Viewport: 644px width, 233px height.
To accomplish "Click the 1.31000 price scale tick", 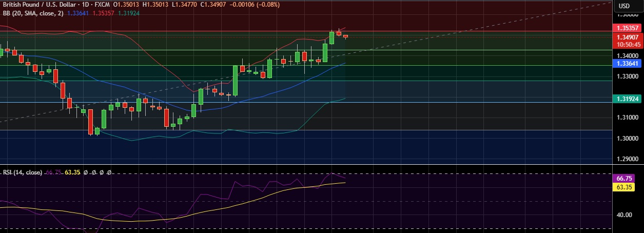I will (x=627, y=118).
